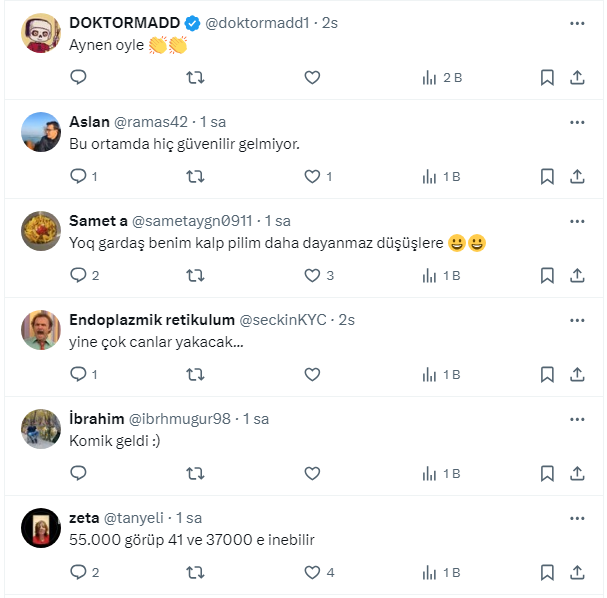Open Aslan's profile avatar
607x598 pixels.
pos(41,132)
